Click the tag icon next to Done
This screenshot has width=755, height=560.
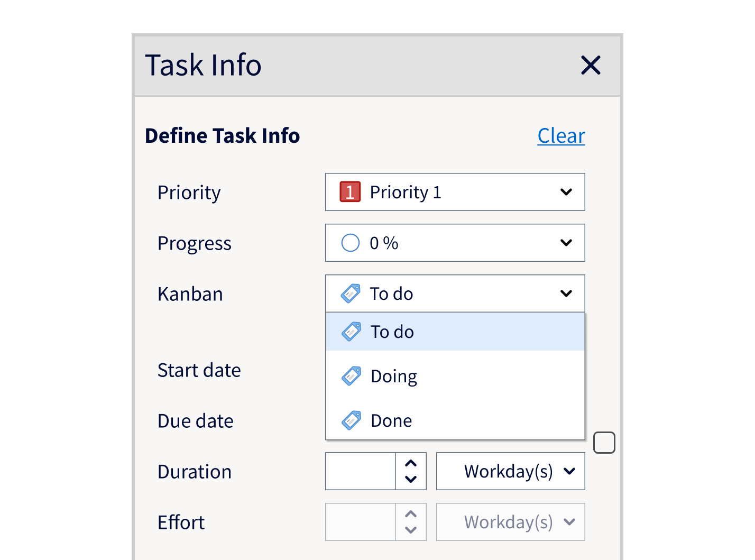tap(351, 420)
